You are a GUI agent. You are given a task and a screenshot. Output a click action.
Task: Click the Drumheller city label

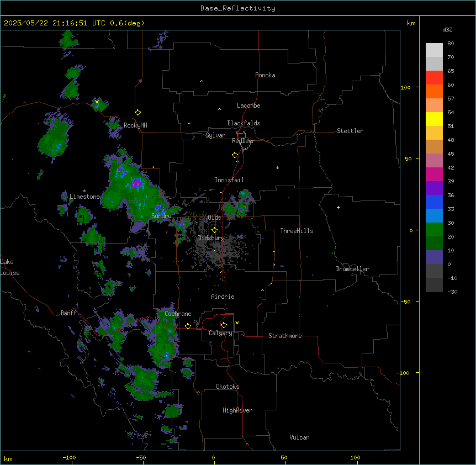click(352, 269)
